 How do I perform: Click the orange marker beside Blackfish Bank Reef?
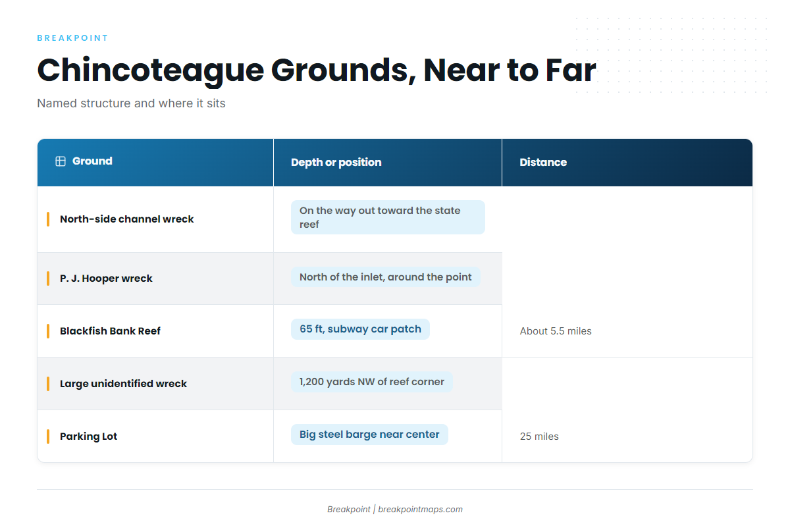coord(48,331)
